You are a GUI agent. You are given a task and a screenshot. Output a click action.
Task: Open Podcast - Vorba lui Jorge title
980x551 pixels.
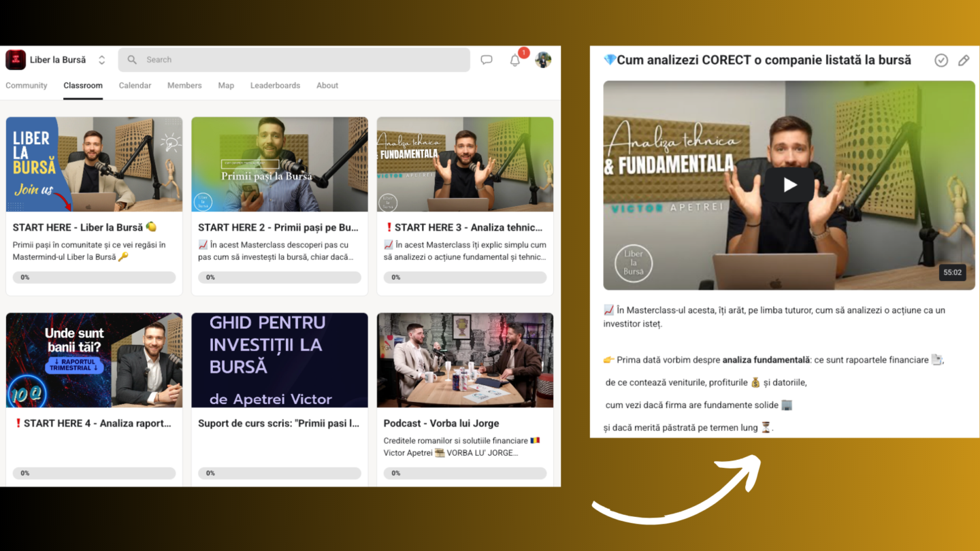(441, 424)
